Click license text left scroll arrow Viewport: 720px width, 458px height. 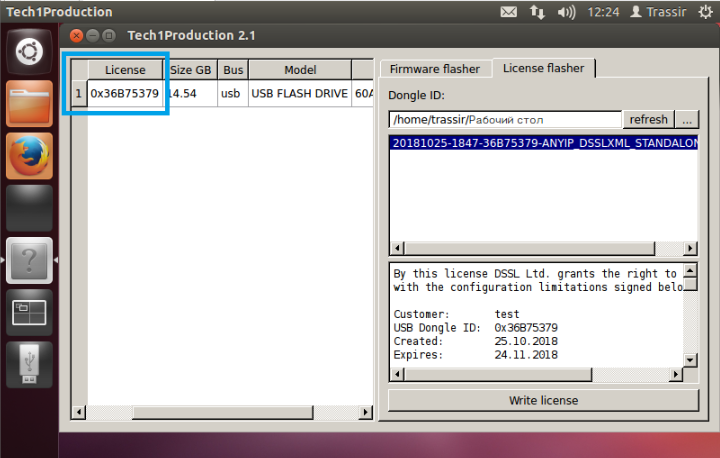click(x=397, y=374)
